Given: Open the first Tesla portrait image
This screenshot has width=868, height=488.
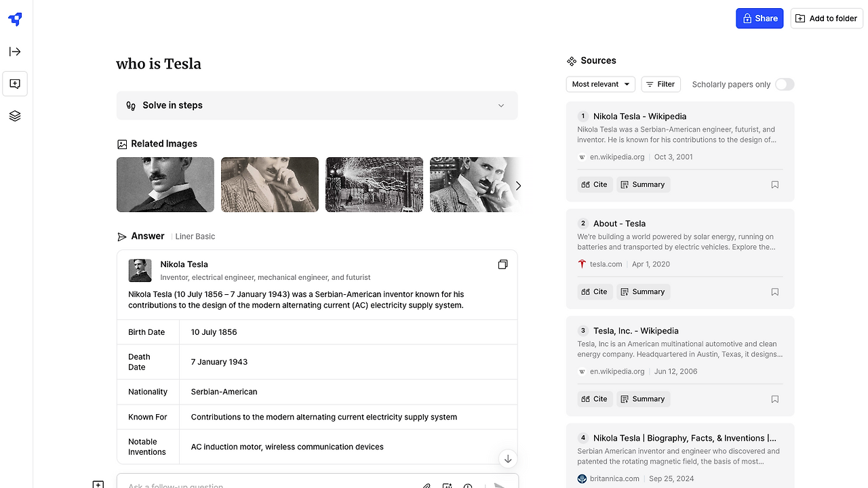Looking at the screenshot, I should click(165, 184).
